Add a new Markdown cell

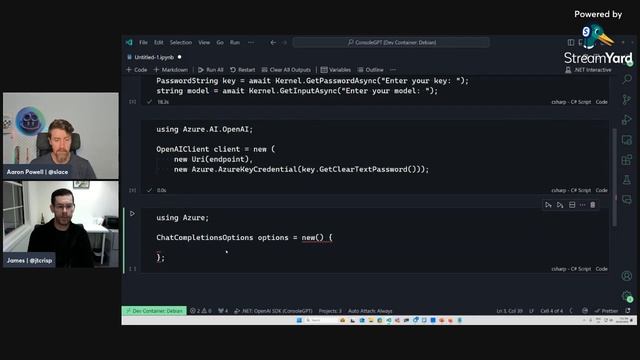[x=171, y=70]
